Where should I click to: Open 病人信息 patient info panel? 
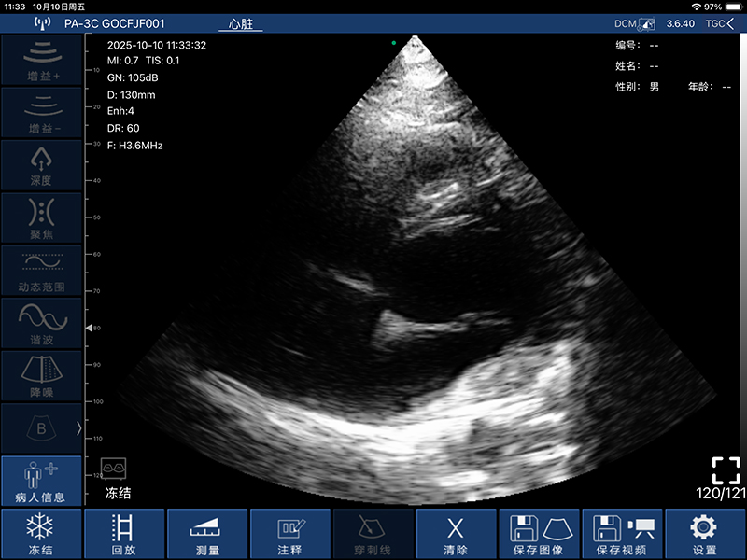41,482
